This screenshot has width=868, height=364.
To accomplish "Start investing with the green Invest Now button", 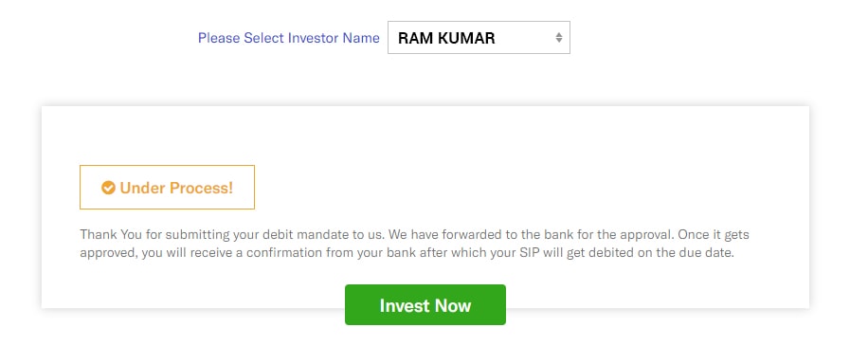I will [x=425, y=304].
